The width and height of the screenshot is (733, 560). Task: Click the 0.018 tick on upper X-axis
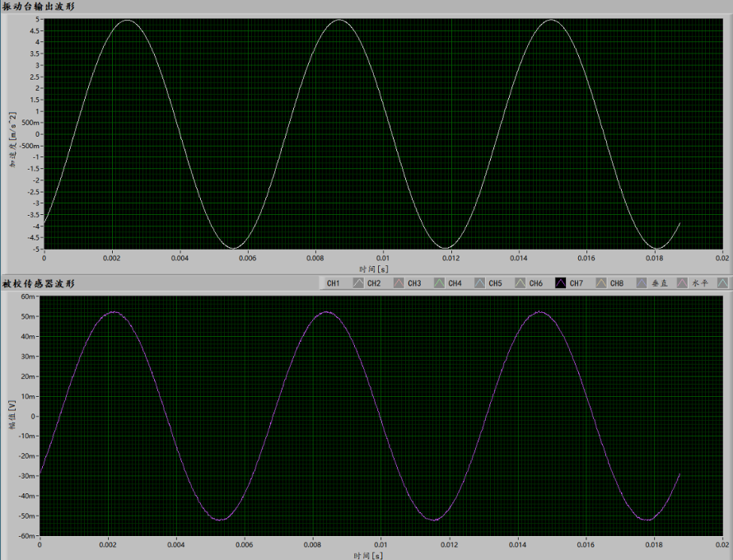[655, 258]
